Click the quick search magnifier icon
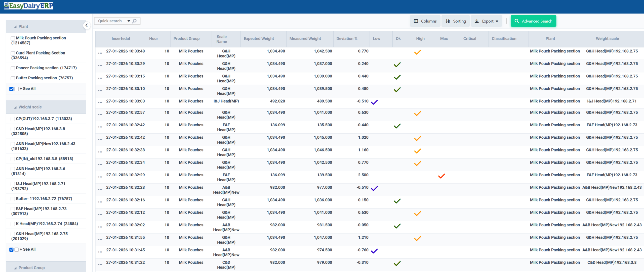This screenshot has width=644, height=272. 135,21
